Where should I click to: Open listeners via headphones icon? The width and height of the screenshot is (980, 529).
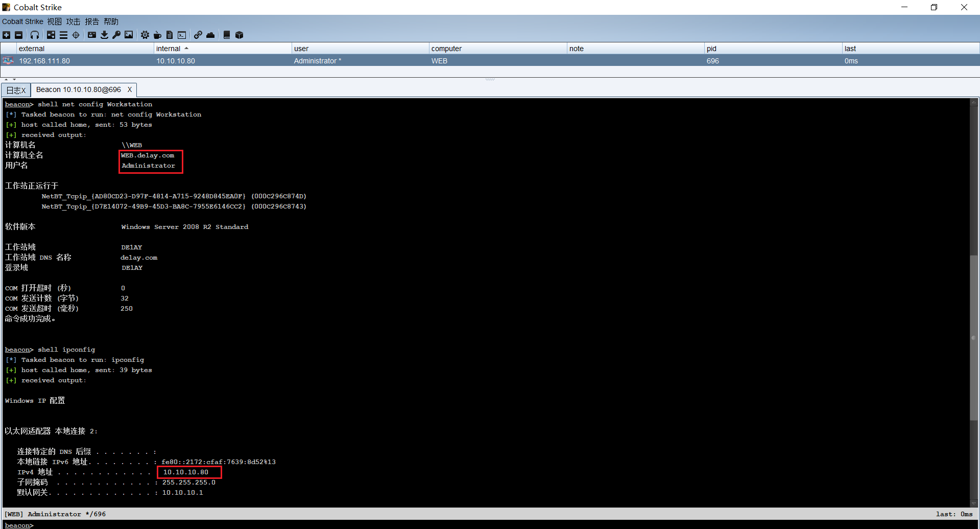point(35,35)
